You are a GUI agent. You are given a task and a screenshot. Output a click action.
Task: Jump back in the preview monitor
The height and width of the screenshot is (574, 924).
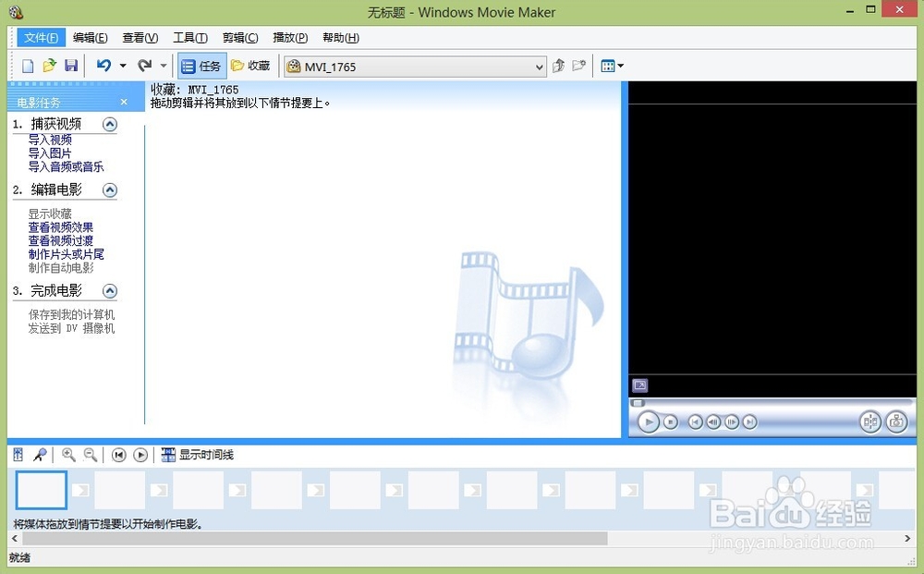pyautogui.click(x=696, y=422)
